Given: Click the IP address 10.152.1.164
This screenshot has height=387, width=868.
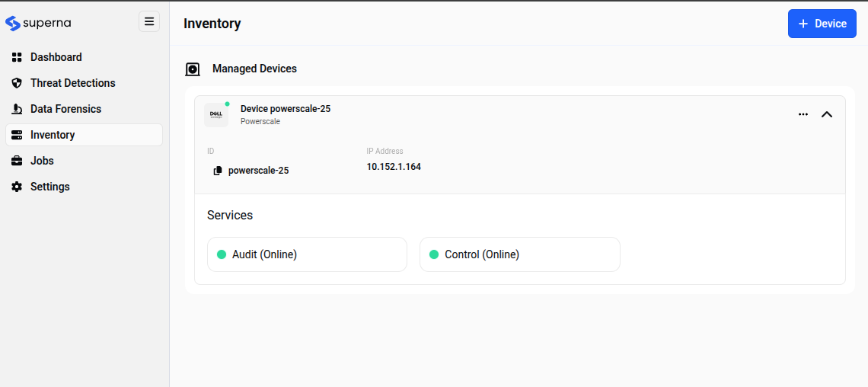Looking at the screenshot, I should 394,167.
